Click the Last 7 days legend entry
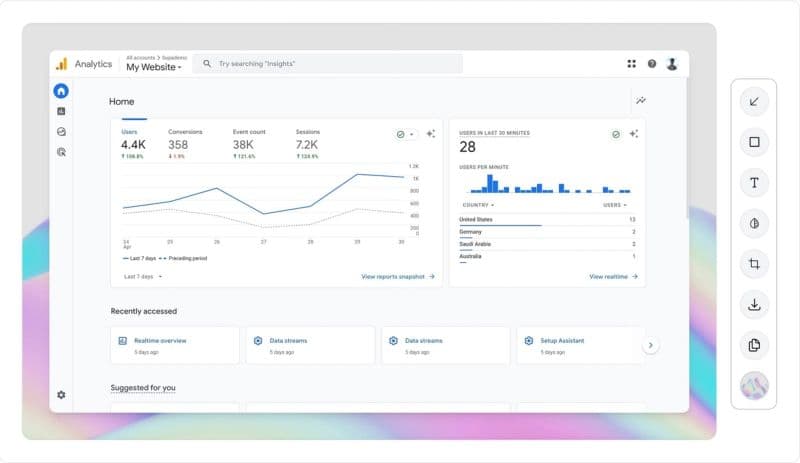This screenshot has width=800, height=463. 139,258
